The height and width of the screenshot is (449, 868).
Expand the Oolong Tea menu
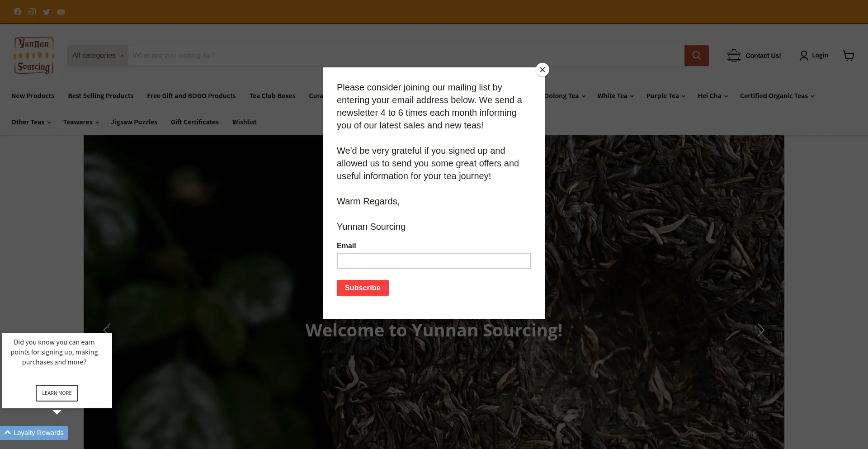(565, 96)
